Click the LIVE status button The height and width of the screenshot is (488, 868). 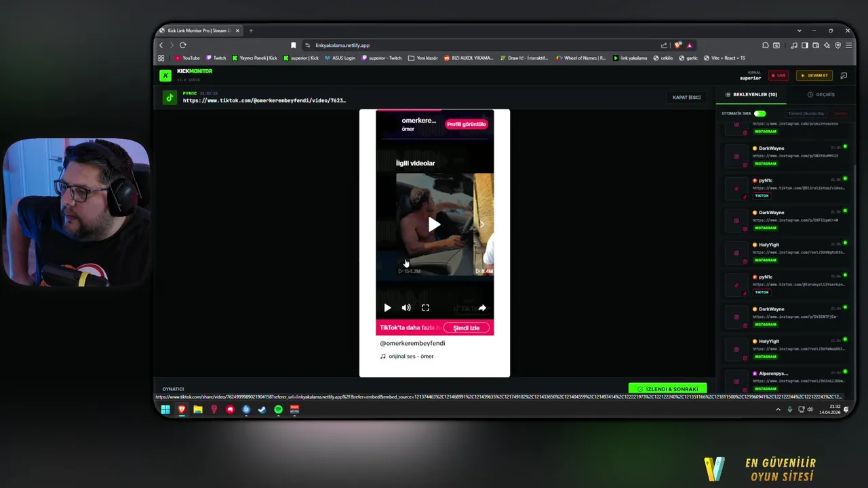click(x=778, y=75)
